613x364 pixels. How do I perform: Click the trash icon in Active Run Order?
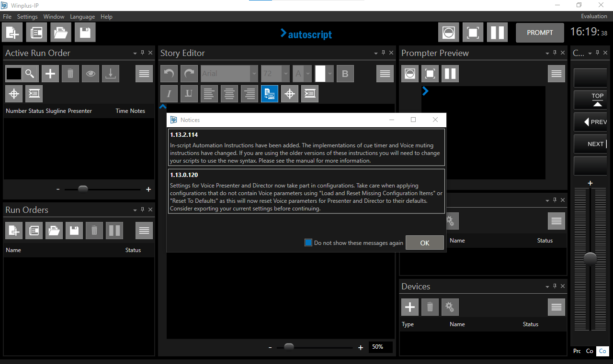click(70, 74)
